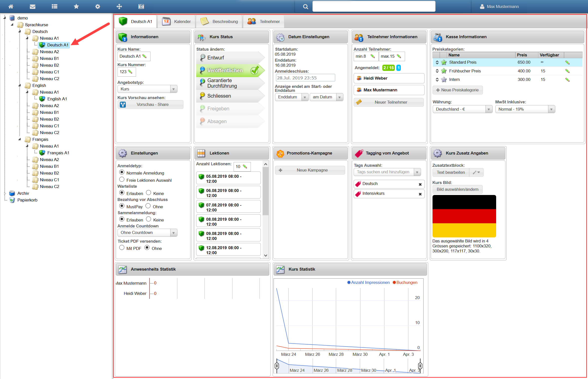Remove the Intensivkurs tag
The width and height of the screenshot is (588, 379).
click(420, 194)
